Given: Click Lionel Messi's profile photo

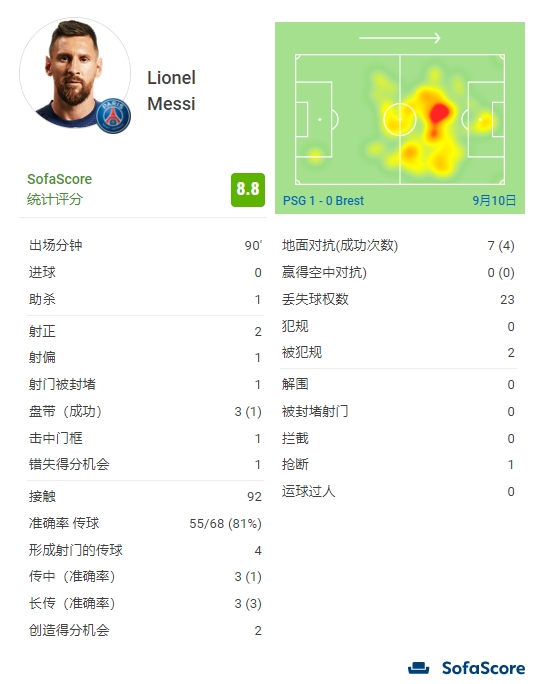Looking at the screenshot, I should pos(75,73).
